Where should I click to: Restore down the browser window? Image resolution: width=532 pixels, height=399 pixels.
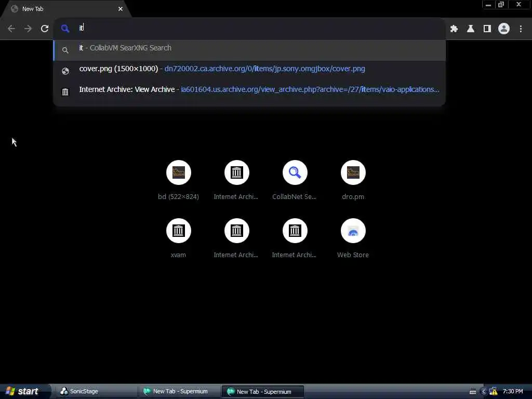click(501, 5)
